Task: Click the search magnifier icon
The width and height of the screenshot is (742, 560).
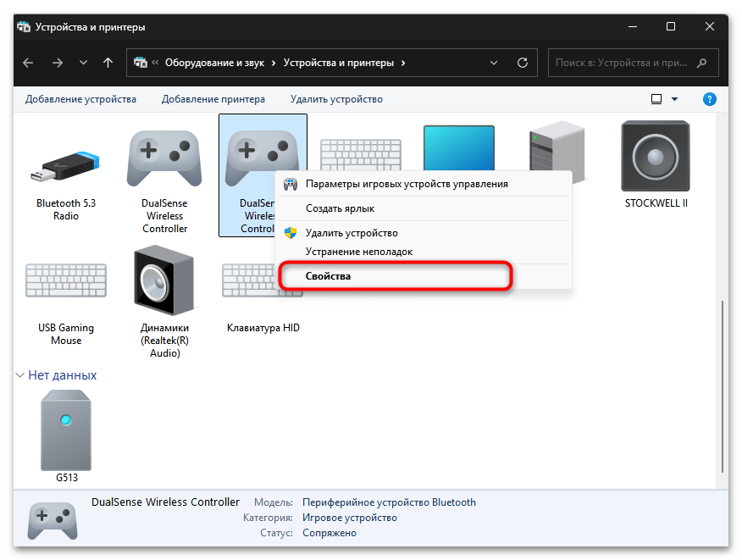Action: [702, 63]
